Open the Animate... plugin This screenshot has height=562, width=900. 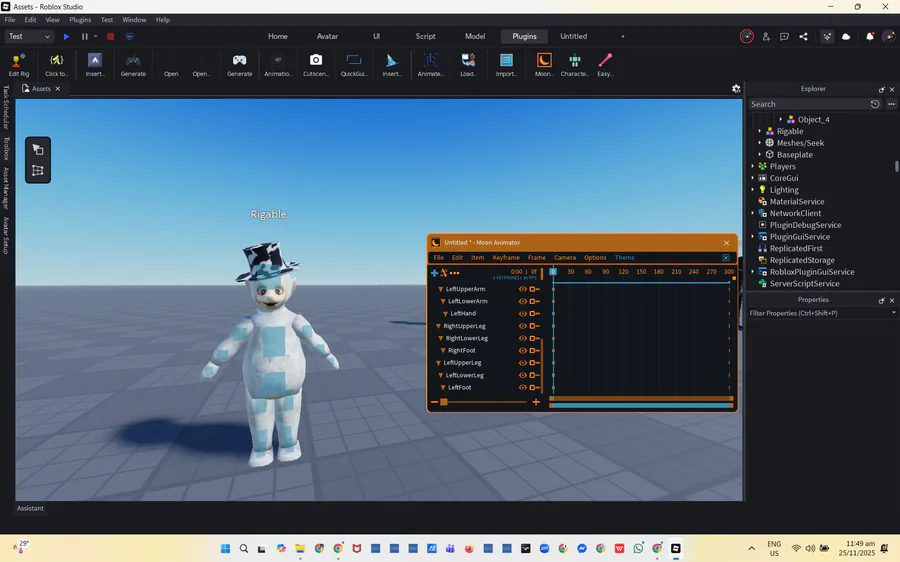(430, 64)
